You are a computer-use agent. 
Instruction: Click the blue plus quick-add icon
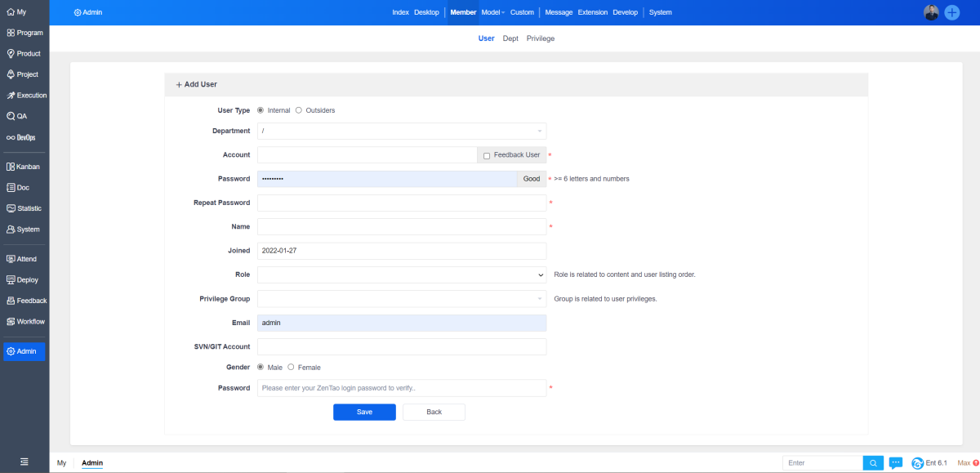tap(951, 12)
